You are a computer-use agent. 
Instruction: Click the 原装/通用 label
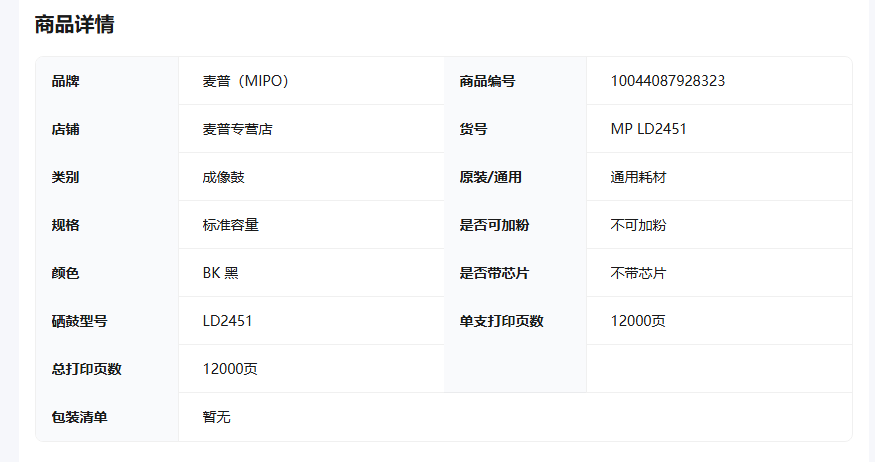(491, 177)
